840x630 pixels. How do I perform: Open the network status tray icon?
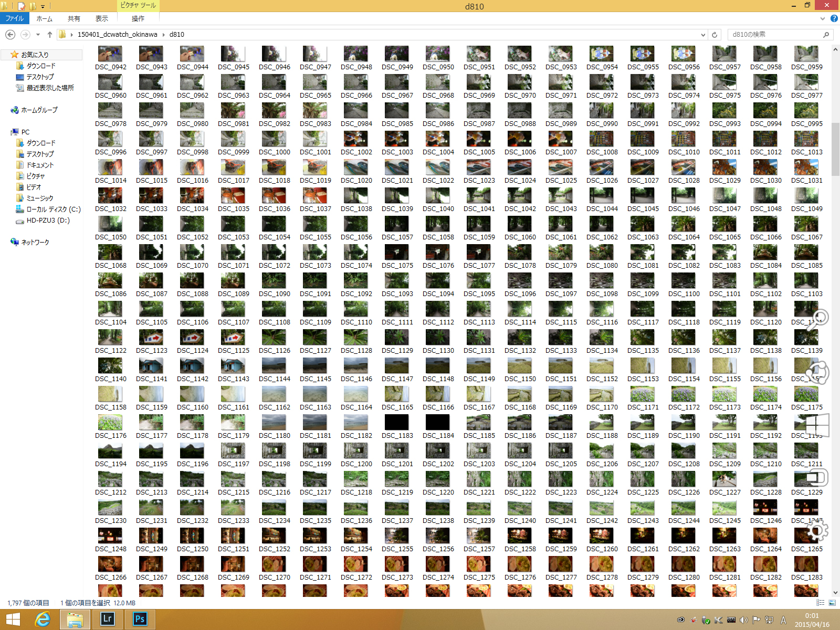pos(769,620)
